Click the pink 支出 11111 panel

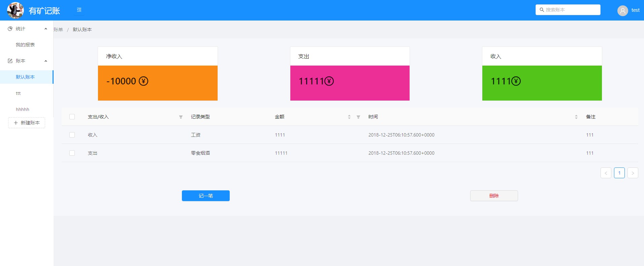click(x=350, y=83)
